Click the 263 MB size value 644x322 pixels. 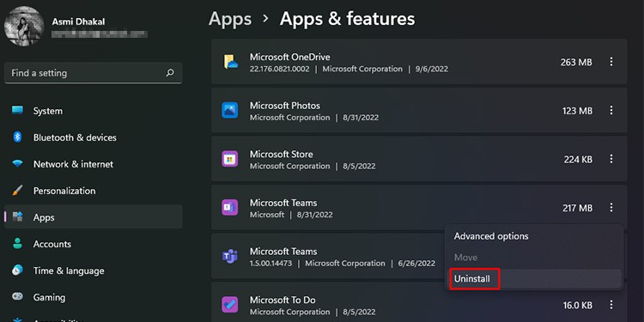(x=576, y=63)
